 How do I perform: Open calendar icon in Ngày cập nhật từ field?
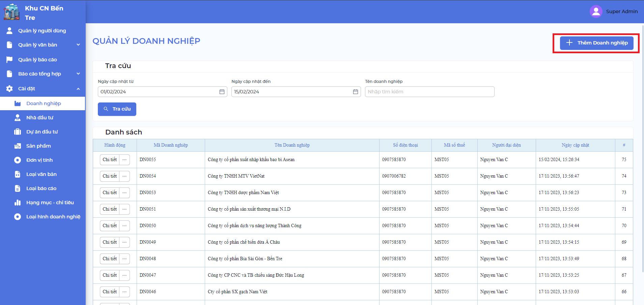222,92
